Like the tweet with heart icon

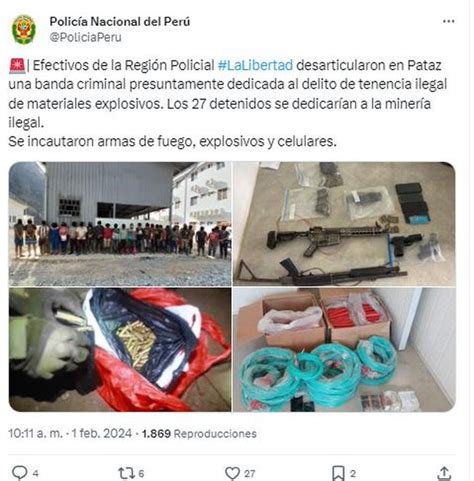click(232, 473)
